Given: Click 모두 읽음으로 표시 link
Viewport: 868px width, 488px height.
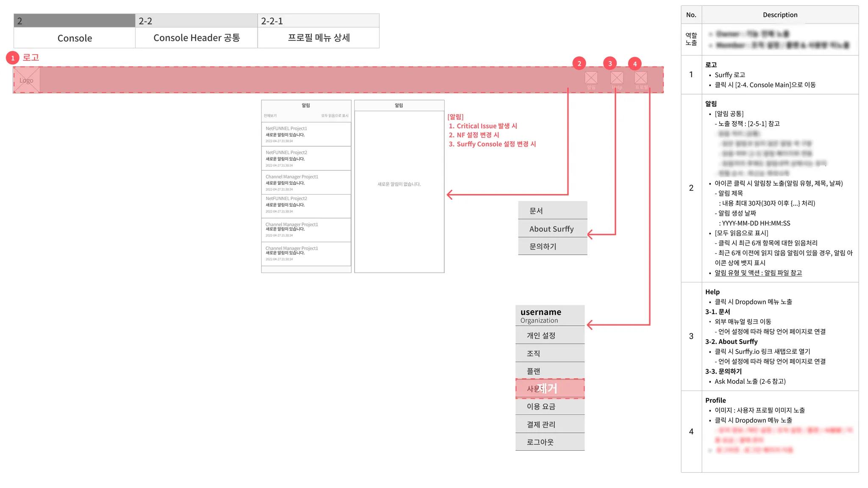Looking at the screenshot, I should 334,116.
